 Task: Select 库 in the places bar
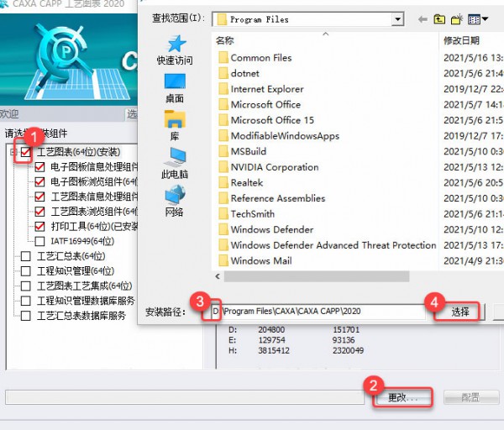[x=175, y=126]
